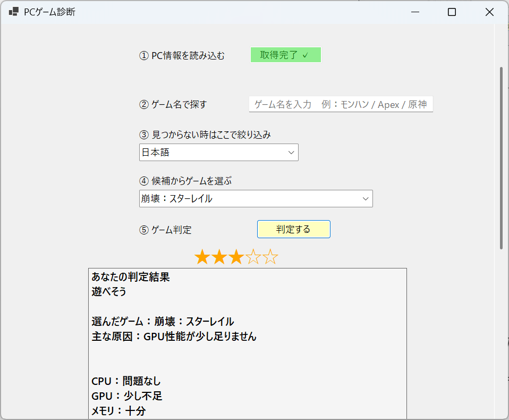Click the ③ 見つからない時はここで絞り込み label
This screenshot has height=420, width=509.
coord(205,135)
